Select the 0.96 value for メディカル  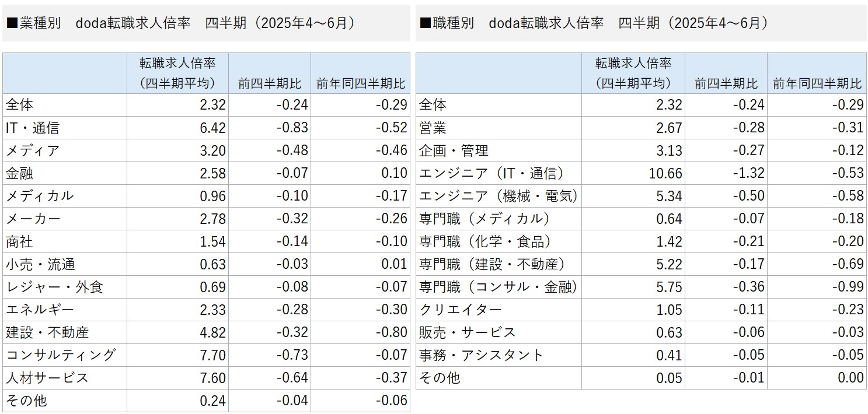212,196
